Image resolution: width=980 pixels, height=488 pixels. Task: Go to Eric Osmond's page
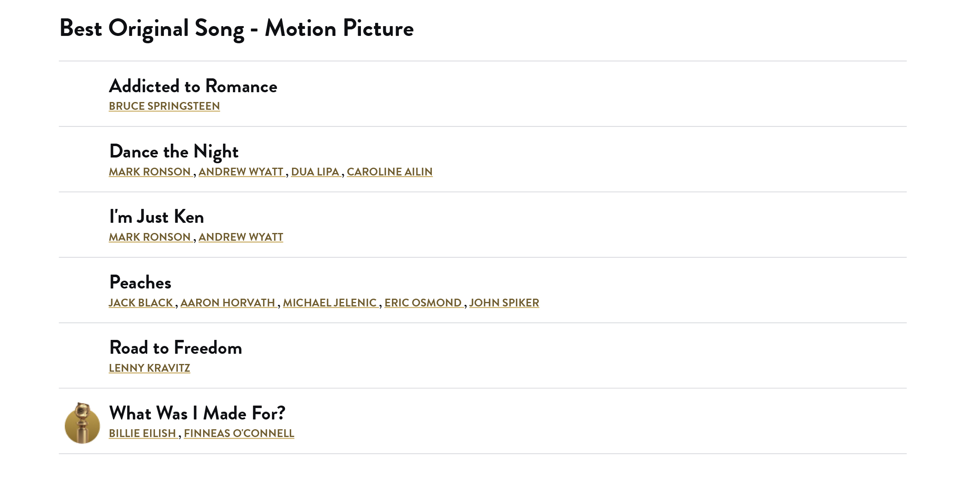(x=423, y=303)
